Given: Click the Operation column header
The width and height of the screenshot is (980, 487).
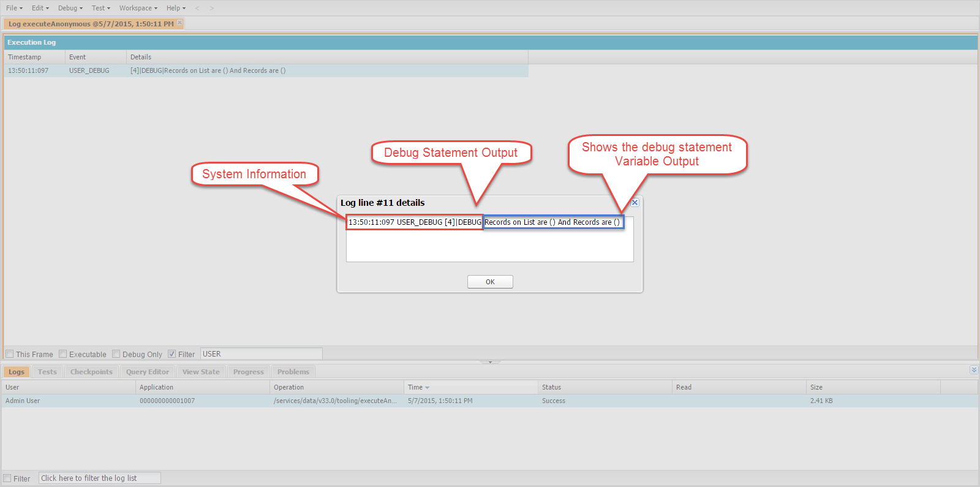Looking at the screenshot, I should click(x=337, y=387).
